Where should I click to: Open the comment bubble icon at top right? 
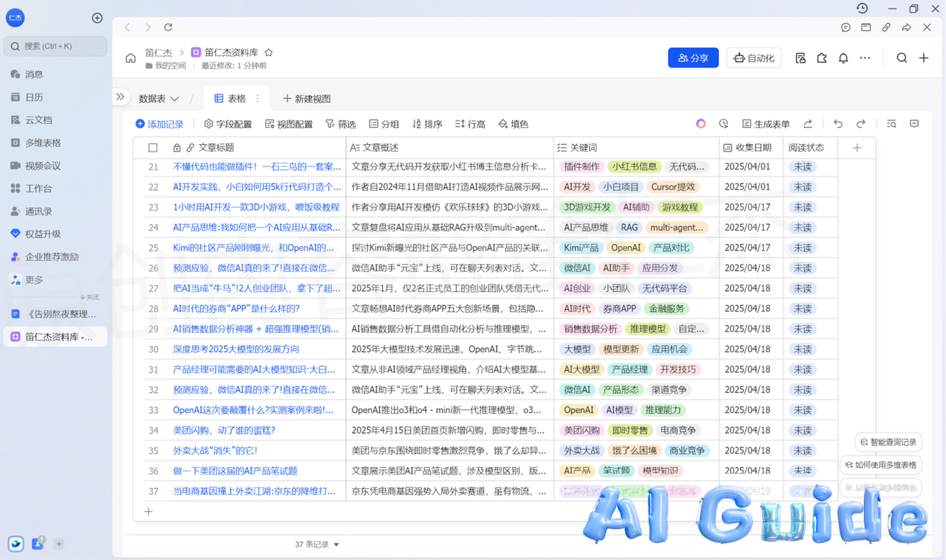[845, 27]
